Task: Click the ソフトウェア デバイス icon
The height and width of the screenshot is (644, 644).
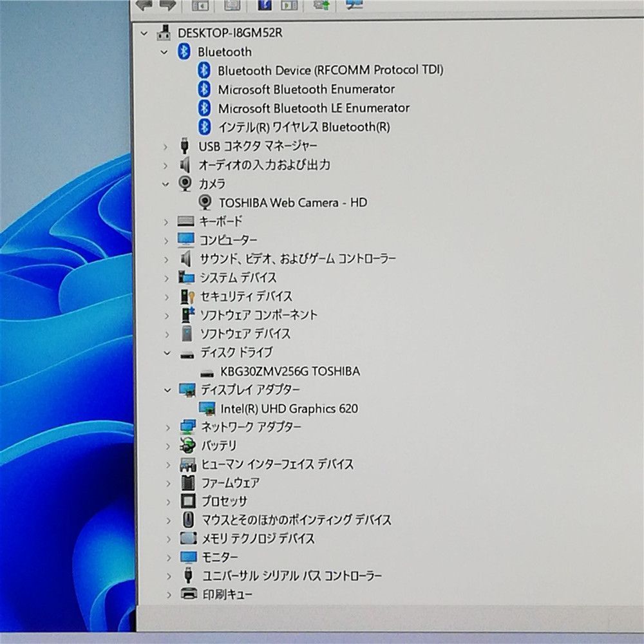Action: pos(187,333)
